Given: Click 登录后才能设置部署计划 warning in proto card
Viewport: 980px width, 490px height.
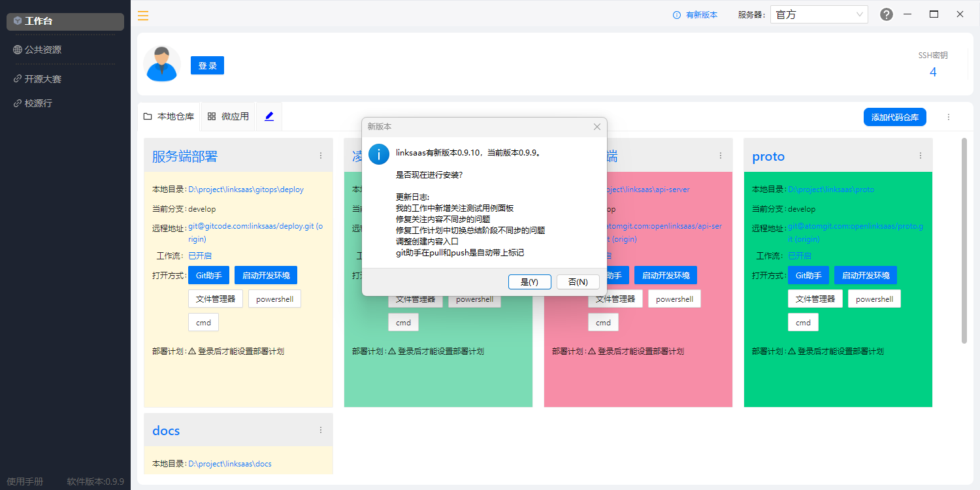Looking at the screenshot, I should coord(836,351).
